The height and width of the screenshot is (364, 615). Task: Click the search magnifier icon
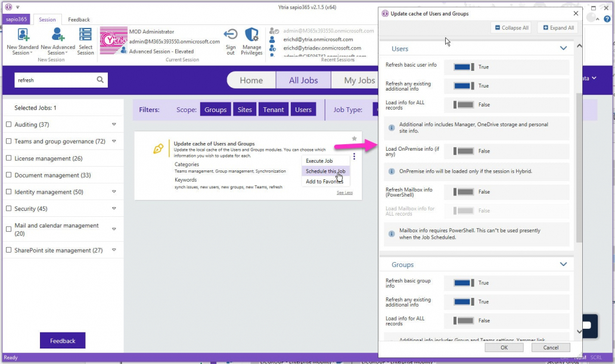(100, 80)
